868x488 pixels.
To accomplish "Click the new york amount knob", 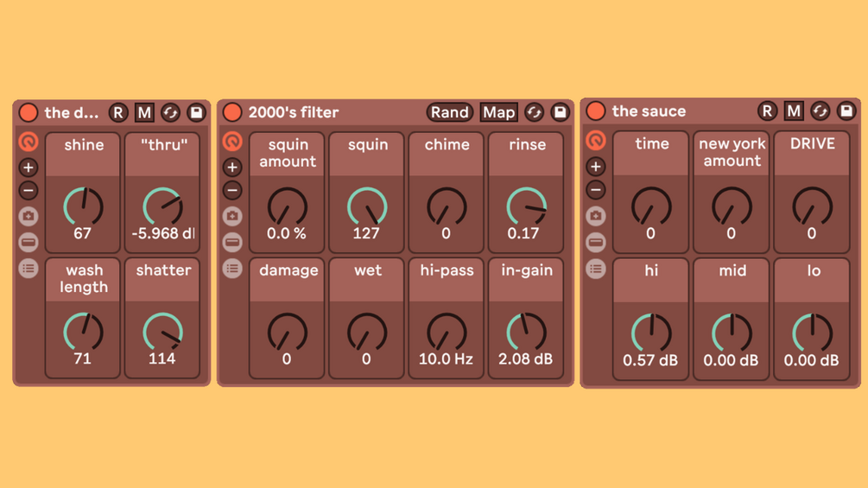I will (732, 206).
